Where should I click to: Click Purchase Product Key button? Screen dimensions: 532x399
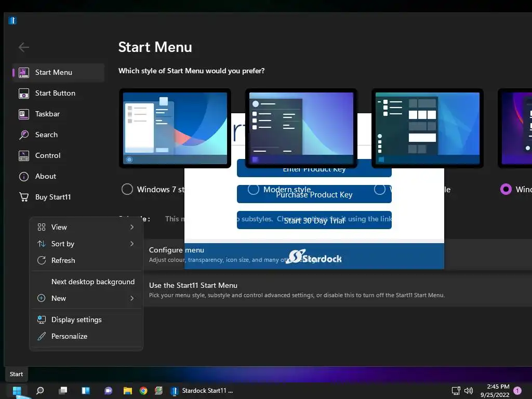pos(314,194)
